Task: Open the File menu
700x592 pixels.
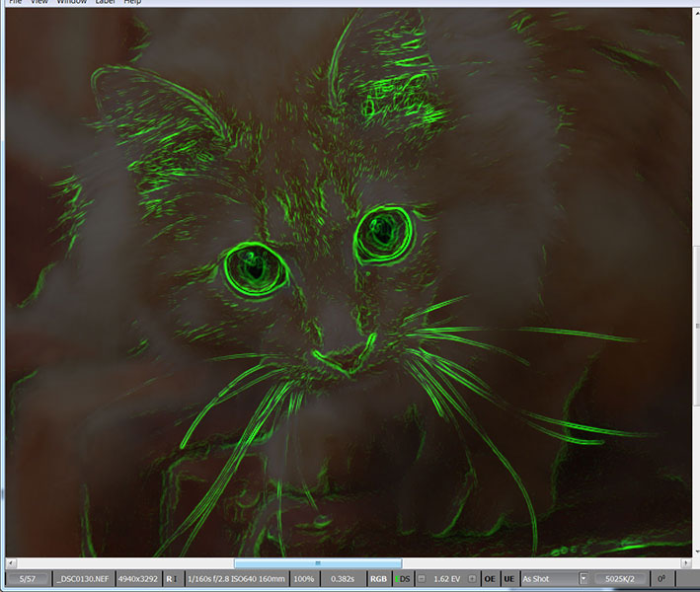Action: click(15, 3)
